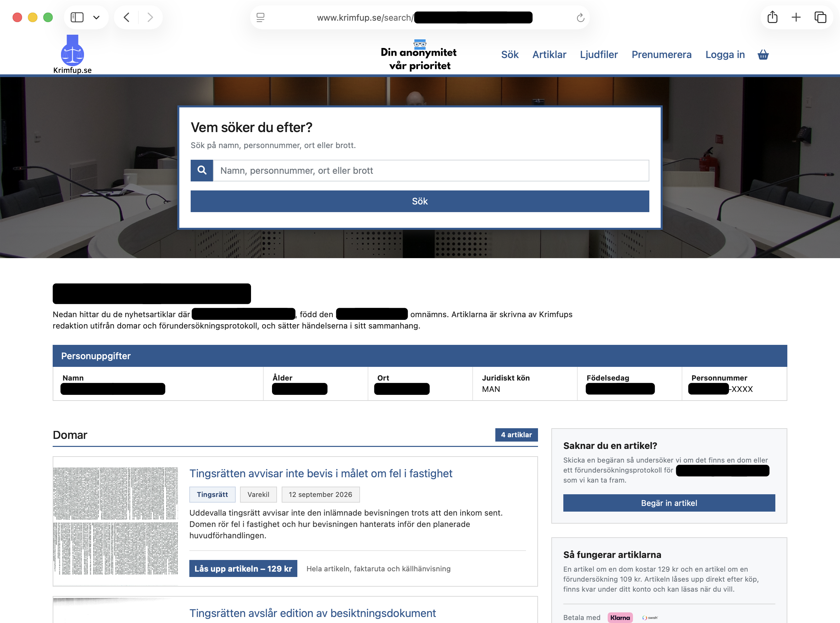Open the sidebar options dropdown chevron
The height and width of the screenshot is (623, 840).
[x=96, y=17]
